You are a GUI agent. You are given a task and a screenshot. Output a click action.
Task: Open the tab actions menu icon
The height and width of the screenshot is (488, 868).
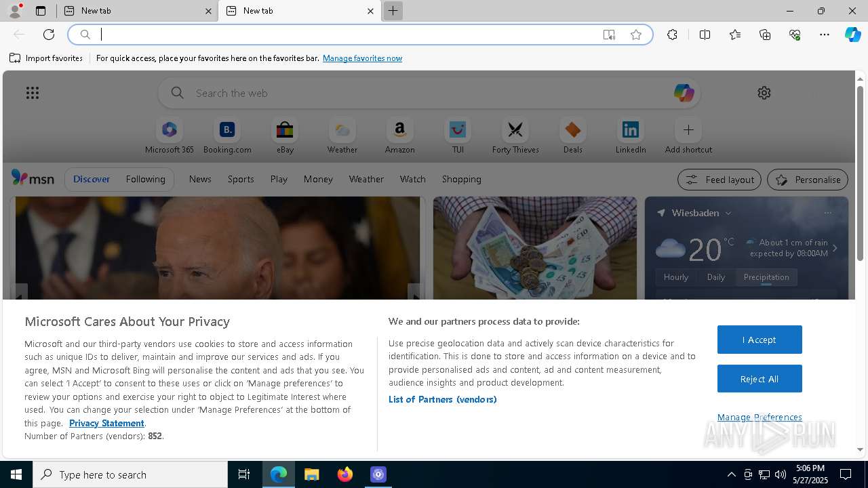click(41, 11)
